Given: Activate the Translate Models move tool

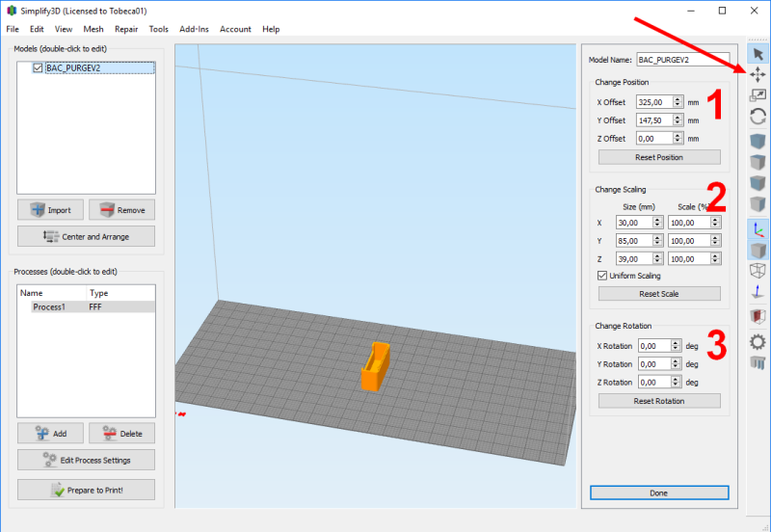Looking at the screenshot, I should [758, 74].
